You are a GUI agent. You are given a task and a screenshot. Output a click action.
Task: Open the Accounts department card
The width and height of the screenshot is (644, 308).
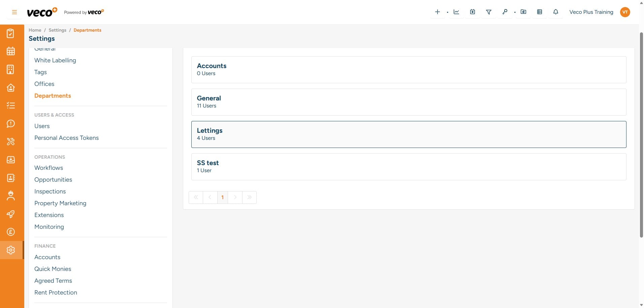coord(409,70)
